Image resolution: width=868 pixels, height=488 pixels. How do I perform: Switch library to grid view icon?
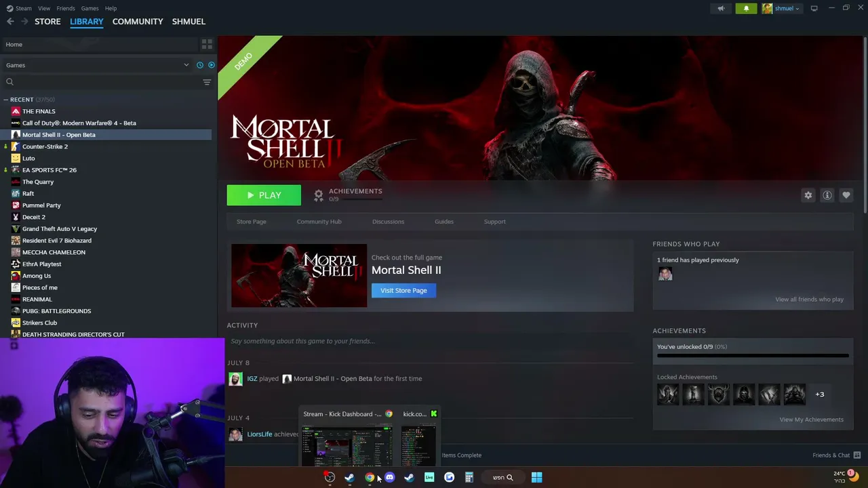(x=207, y=44)
